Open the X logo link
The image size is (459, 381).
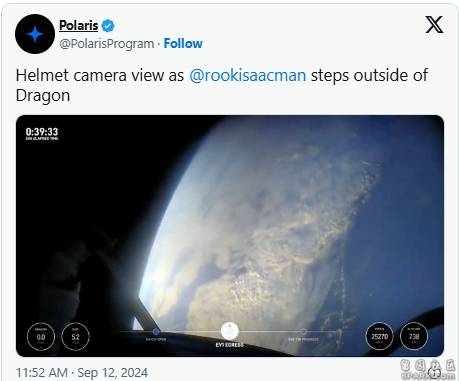point(434,25)
